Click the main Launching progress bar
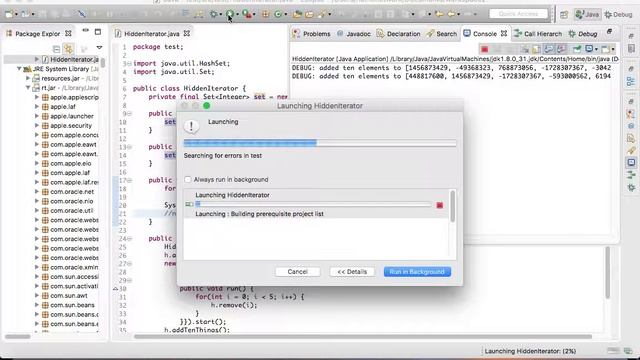 coord(320,143)
